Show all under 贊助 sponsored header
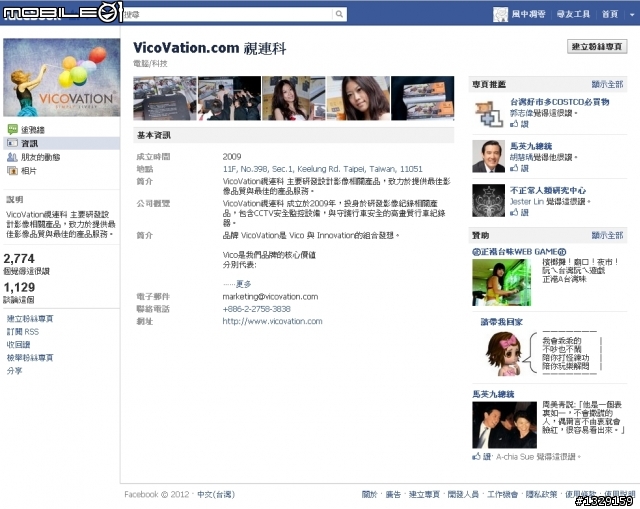640x509 pixels. (607, 236)
